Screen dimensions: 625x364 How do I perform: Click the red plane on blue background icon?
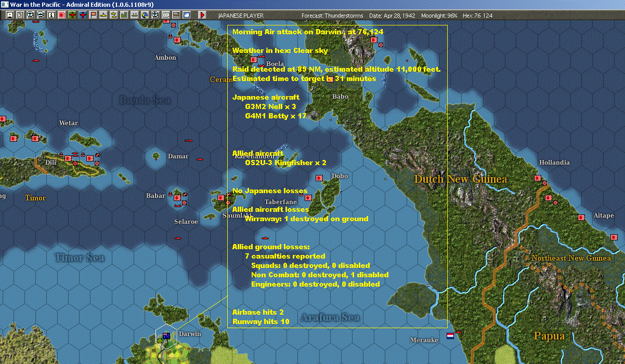[83, 15]
